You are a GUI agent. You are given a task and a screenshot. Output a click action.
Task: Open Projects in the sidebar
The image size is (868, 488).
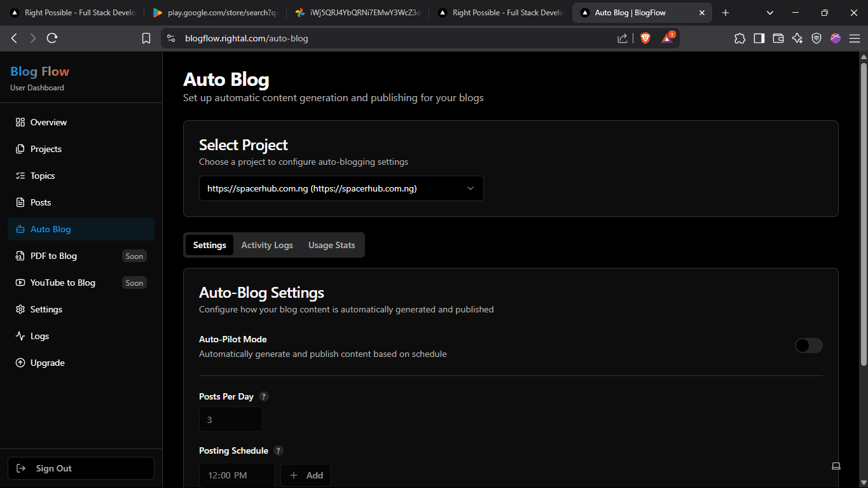[x=81, y=149]
